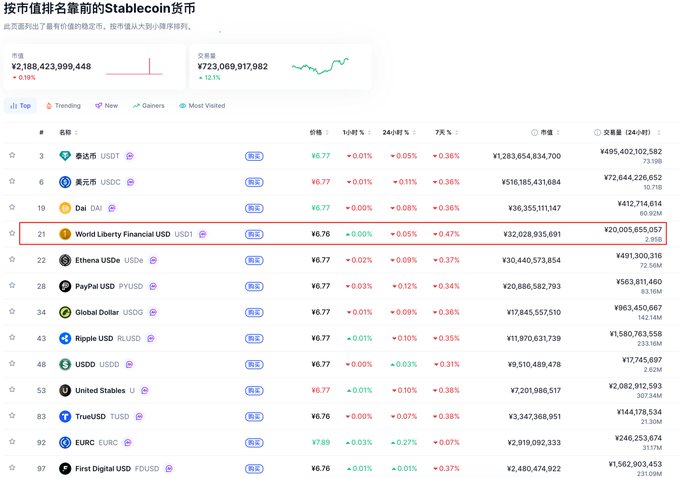Screen dimensions: 680x478
Task: Sort by 价格 column arrows
Action: 327,132
